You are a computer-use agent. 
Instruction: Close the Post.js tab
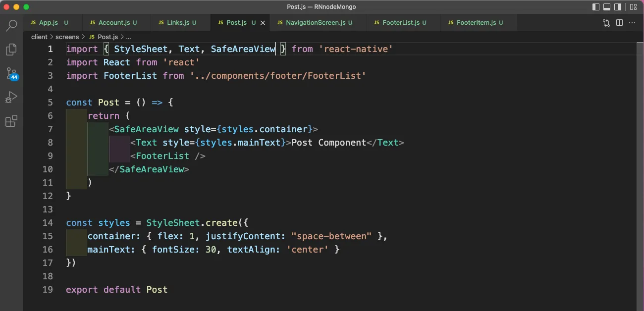[263, 23]
